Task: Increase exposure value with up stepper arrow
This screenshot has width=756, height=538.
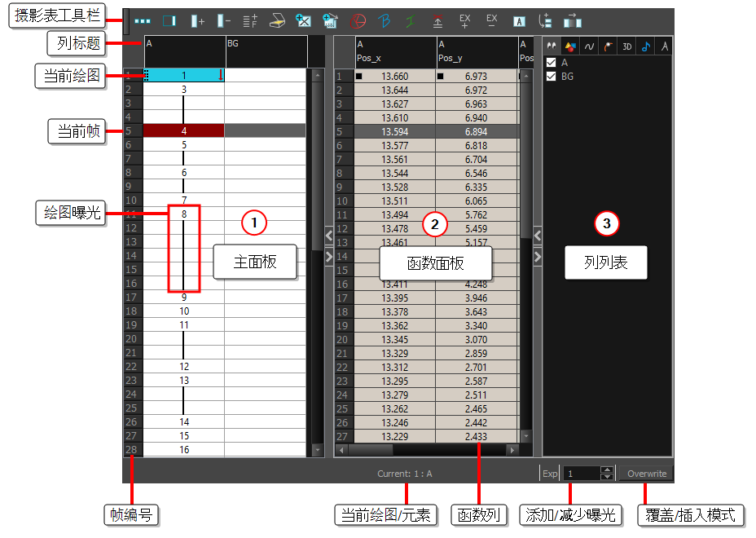Action: tap(608, 470)
